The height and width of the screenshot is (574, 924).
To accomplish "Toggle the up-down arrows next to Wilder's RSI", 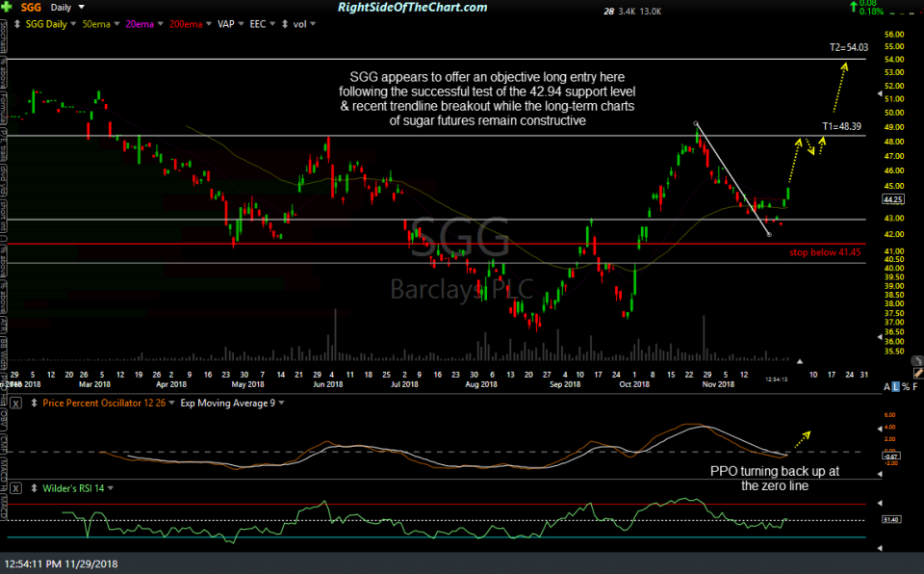I will pyautogui.click(x=35, y=488).
